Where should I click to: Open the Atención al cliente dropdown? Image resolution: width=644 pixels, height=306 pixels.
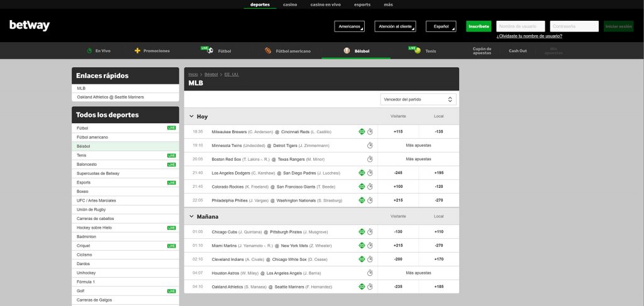click(395, 26)
